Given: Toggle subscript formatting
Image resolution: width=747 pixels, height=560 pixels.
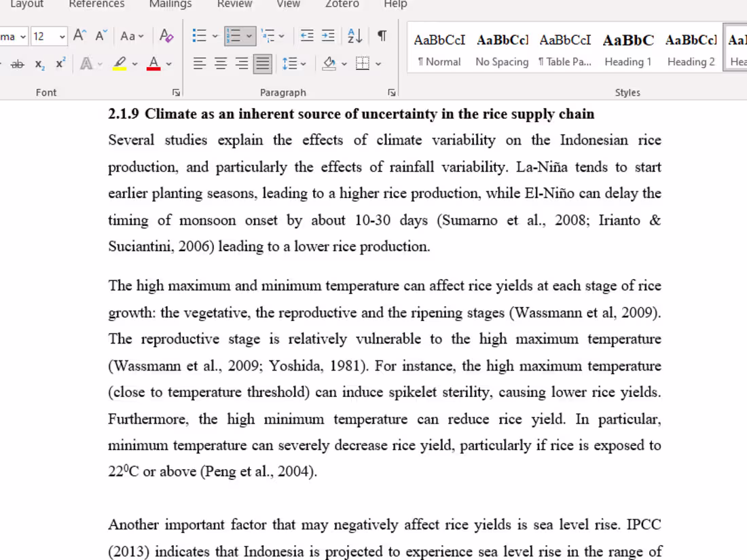Looking at the screenshot, I should pyautogui.click(x=40, y=64).
